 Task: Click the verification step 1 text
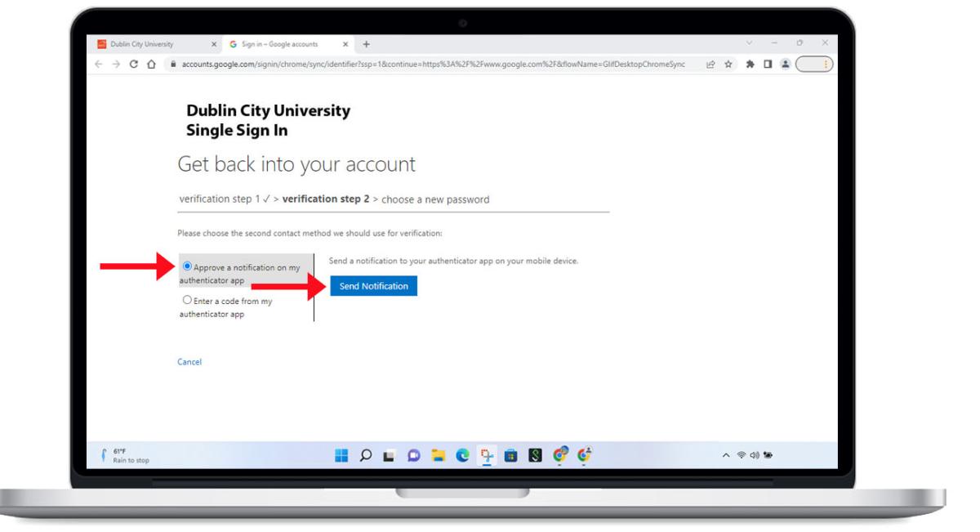[x=220, y=199]
